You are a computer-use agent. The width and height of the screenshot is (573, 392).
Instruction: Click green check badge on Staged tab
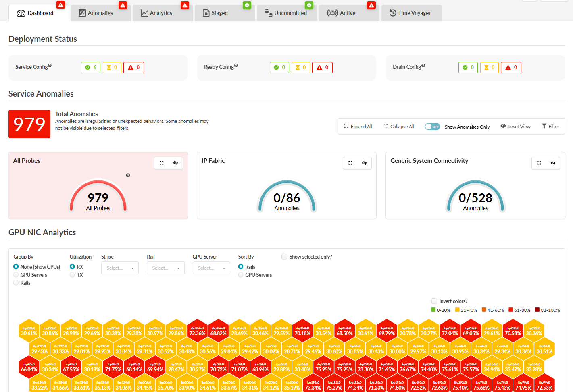(x=247, y=5)
